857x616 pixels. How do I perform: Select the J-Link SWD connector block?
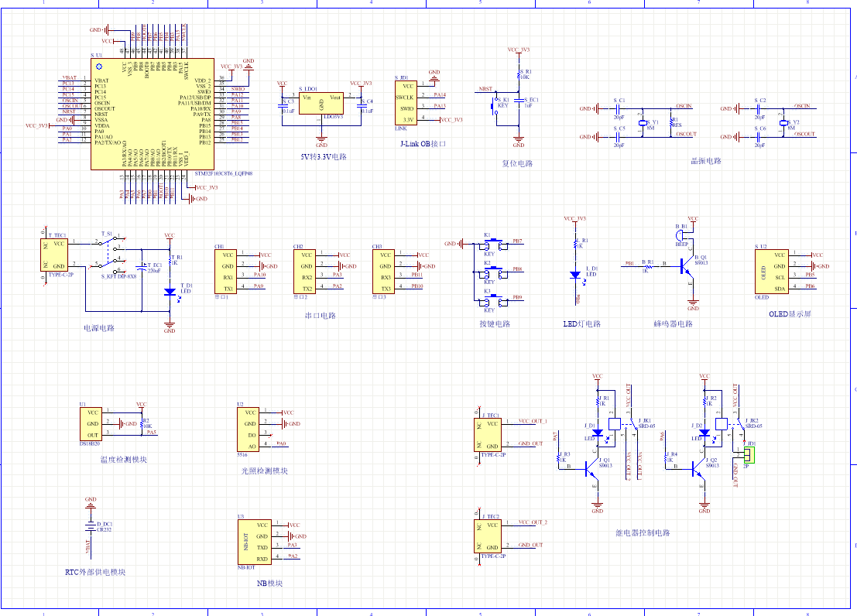click(406, 103)
